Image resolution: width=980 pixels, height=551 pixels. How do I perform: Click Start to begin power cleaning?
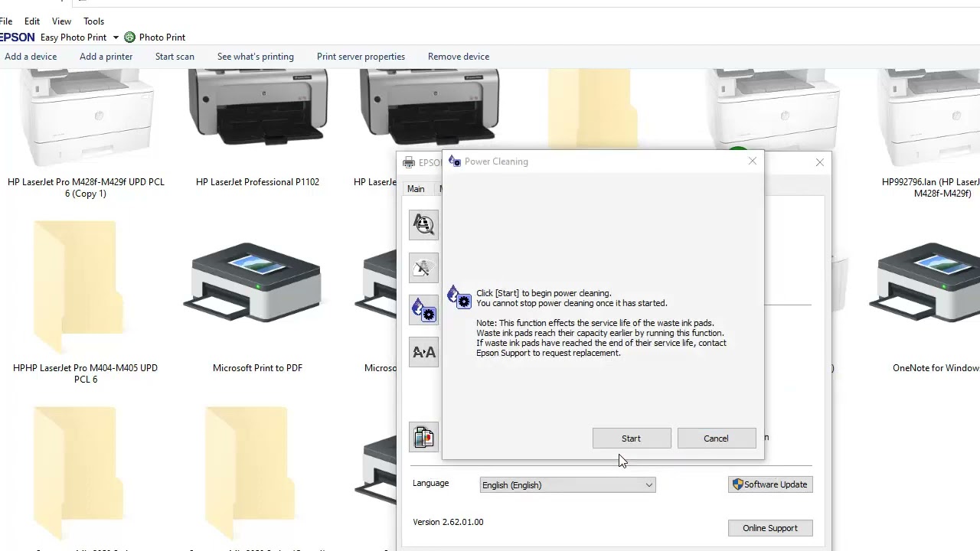(632, 439)
